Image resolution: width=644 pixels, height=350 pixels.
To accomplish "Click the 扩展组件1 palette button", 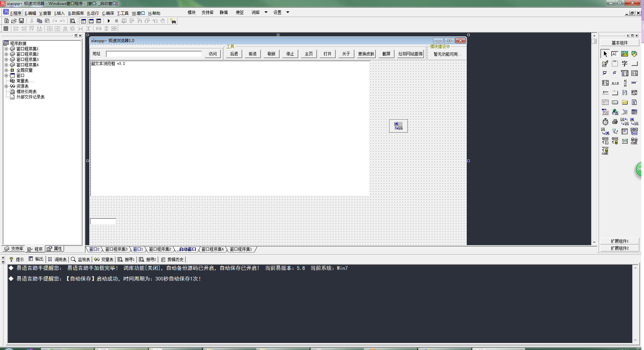I will click(620, 241).
